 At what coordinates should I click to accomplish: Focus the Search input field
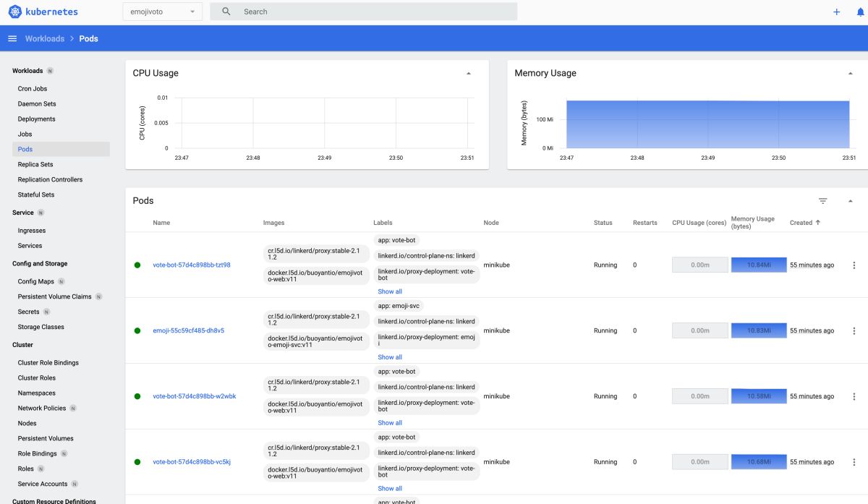[363, 12]
